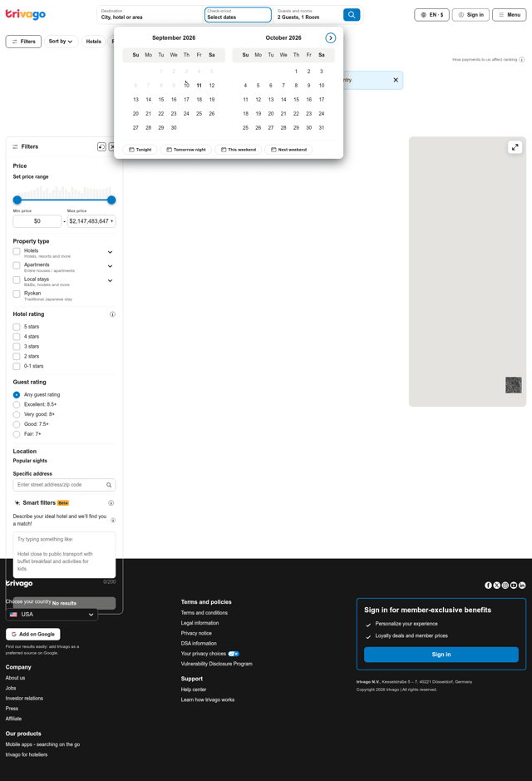The height and width of the screenshot is (781, 532).
Task: Open trivago LinkedIn icon
Action: (522, 586)
